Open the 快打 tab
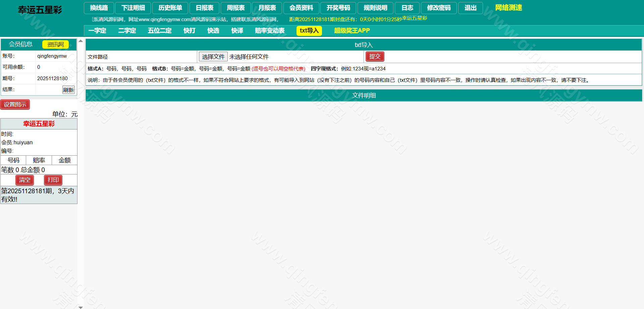The height and width of the screenshot is (309, 644). point(189,31)
